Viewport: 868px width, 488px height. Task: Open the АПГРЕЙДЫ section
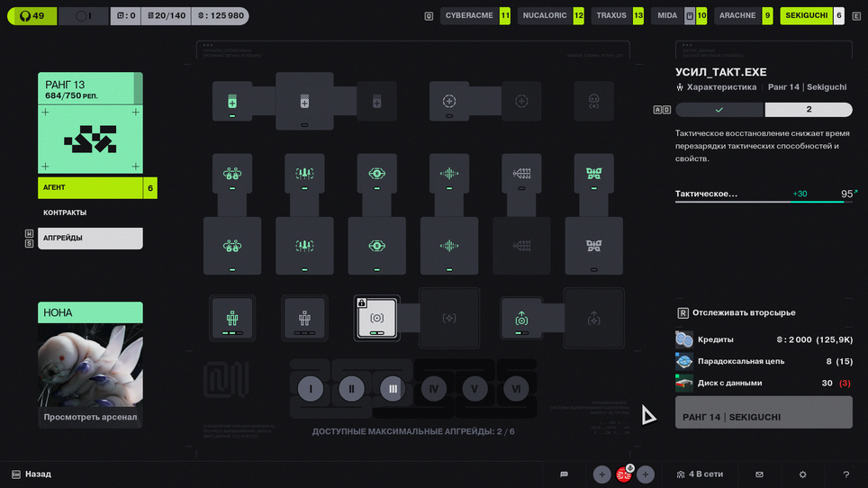coord(90,238)
